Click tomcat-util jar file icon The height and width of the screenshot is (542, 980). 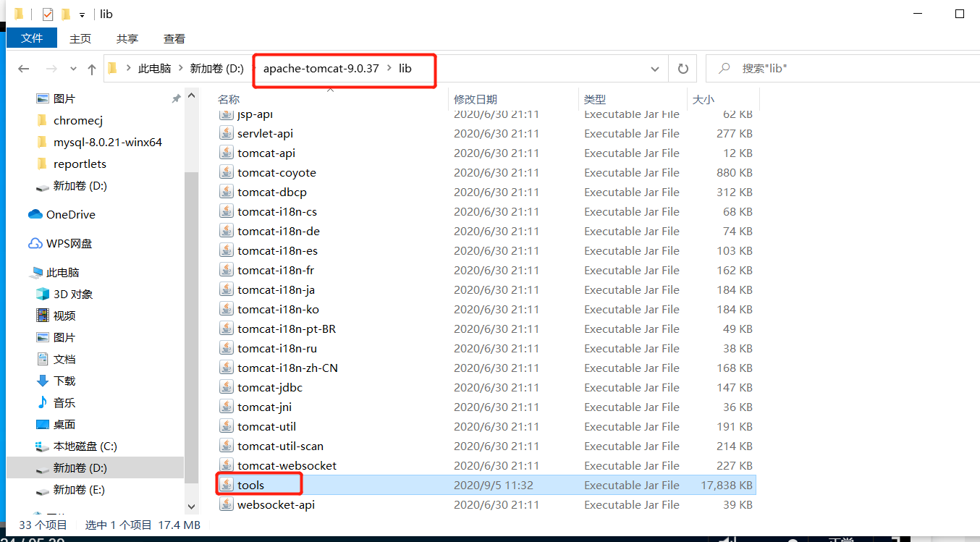click(227, 426)
